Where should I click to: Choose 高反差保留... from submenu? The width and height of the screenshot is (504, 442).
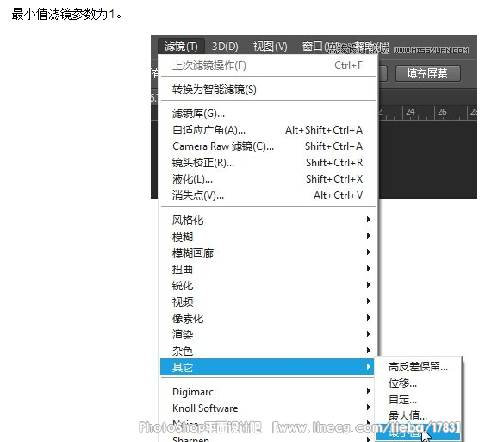(x=418, y=367)
